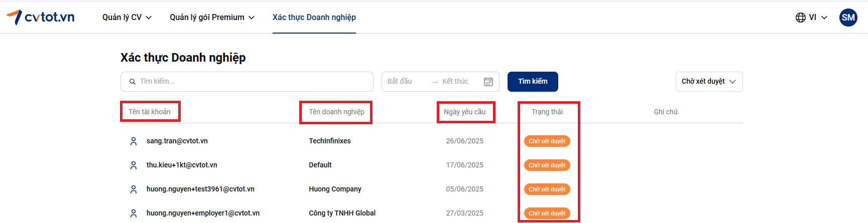Open the VI language dropdown
Viewport: 868px width, 223px height.
tap(818, 18)
